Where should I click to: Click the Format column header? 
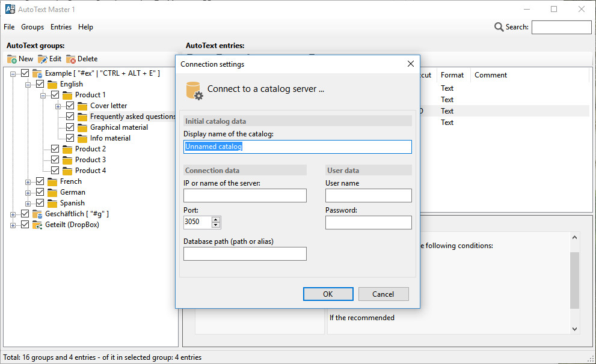(453, 75)
